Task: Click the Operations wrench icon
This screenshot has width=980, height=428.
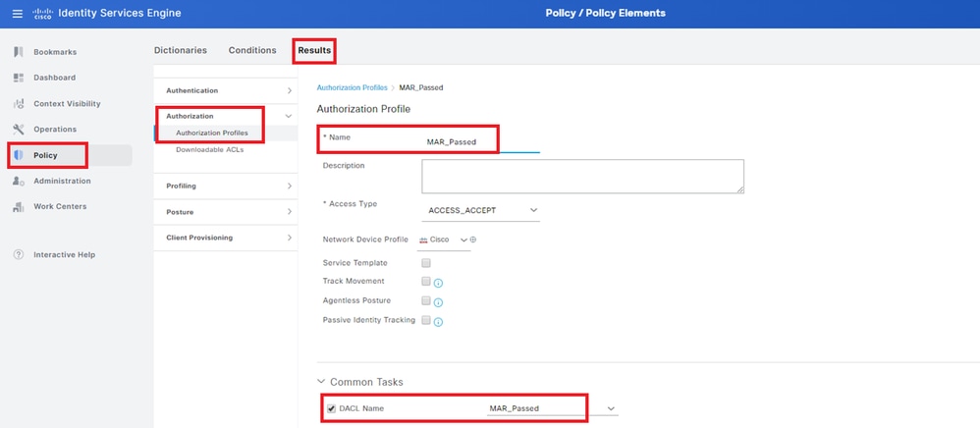Action: coord(18,130)
